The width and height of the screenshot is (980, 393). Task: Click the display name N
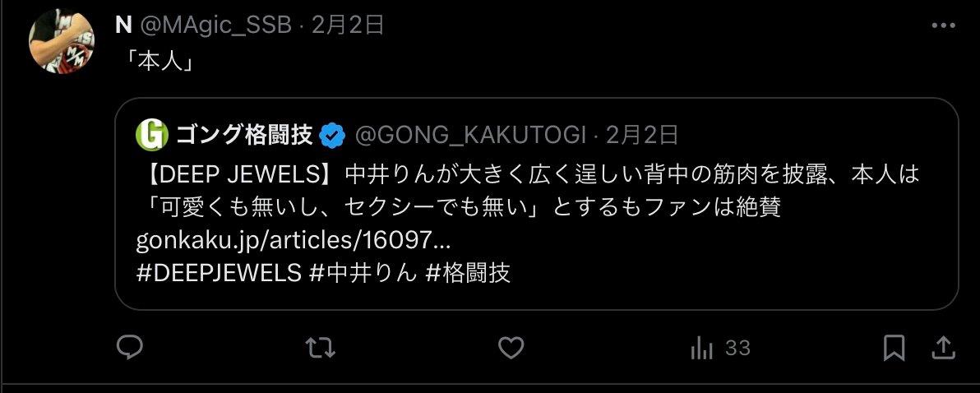pyautogui.click(x=123, y=25)
